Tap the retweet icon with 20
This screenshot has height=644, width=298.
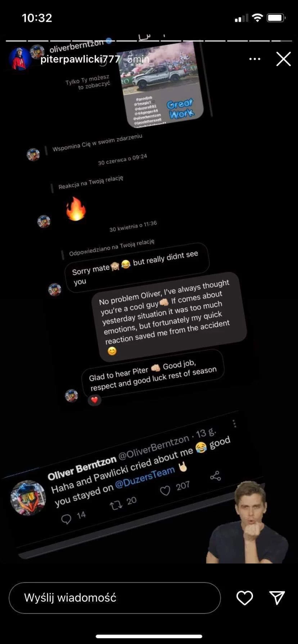pyautogui.click(x=116, y=506)
